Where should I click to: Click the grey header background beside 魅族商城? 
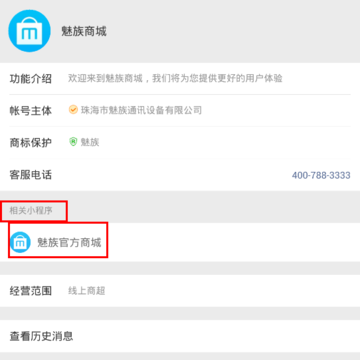coord(233,31)
